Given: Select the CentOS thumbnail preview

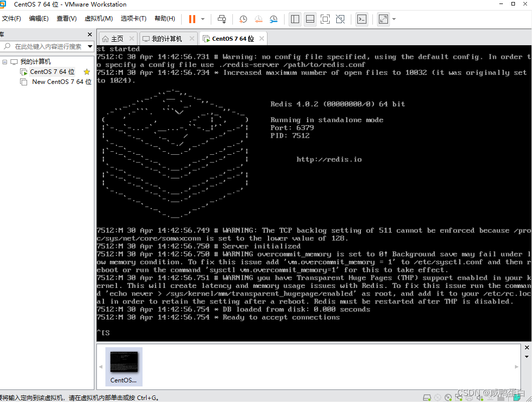Looking at the screenshot, I should click(x=124, y=367).
